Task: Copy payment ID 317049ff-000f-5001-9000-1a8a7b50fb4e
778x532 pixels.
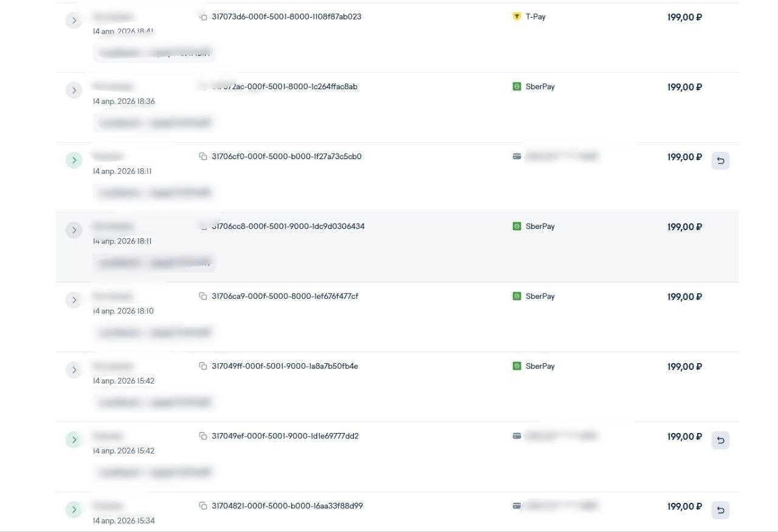Action: point(203,366)
